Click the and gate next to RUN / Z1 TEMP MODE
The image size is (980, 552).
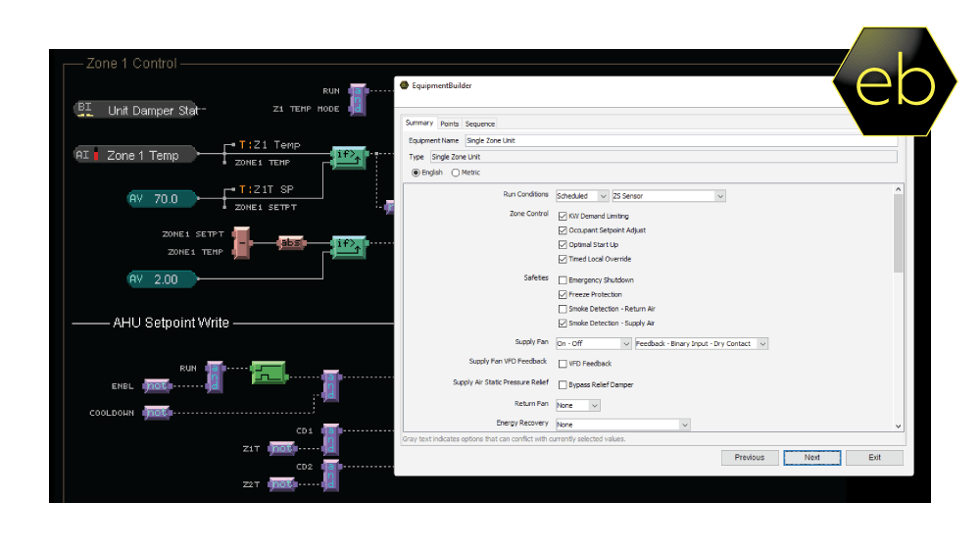coord(358,99)
